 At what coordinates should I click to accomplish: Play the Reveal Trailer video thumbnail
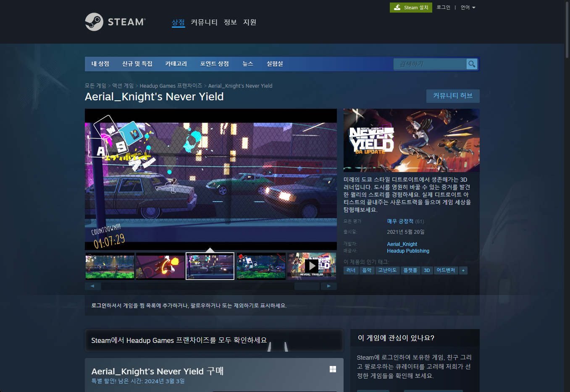tap(311, 266)
